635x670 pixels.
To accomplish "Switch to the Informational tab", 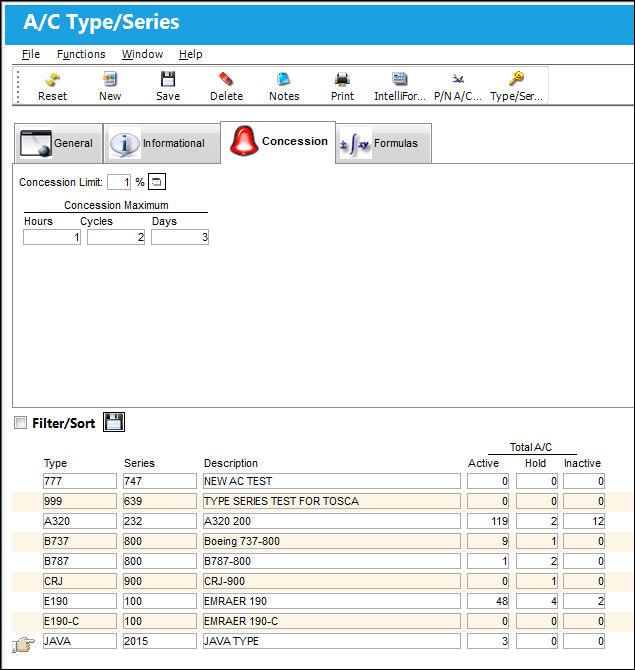I will pyautogui.click(x=162, y=144).
